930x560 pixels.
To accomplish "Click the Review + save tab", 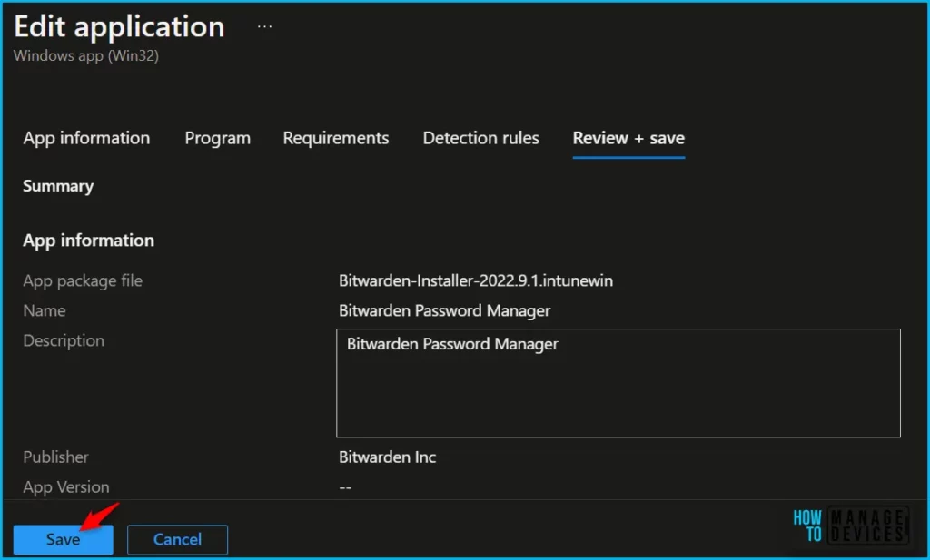I will [x=628, y=138].
